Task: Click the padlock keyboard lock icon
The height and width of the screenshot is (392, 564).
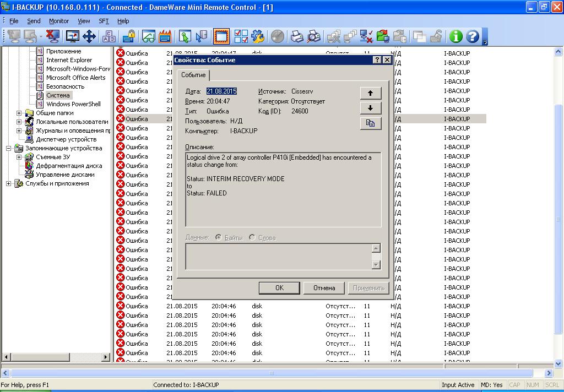Action: 129,36
